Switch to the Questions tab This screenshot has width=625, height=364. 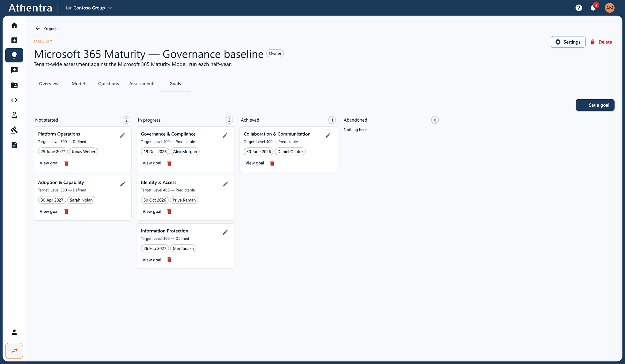(108, 83)
